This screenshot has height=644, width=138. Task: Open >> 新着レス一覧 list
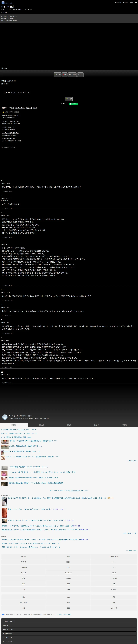131,551
